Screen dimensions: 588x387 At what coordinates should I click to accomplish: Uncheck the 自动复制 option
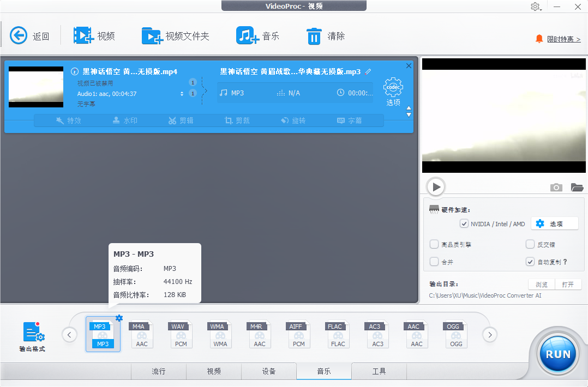tap(530, 262)
